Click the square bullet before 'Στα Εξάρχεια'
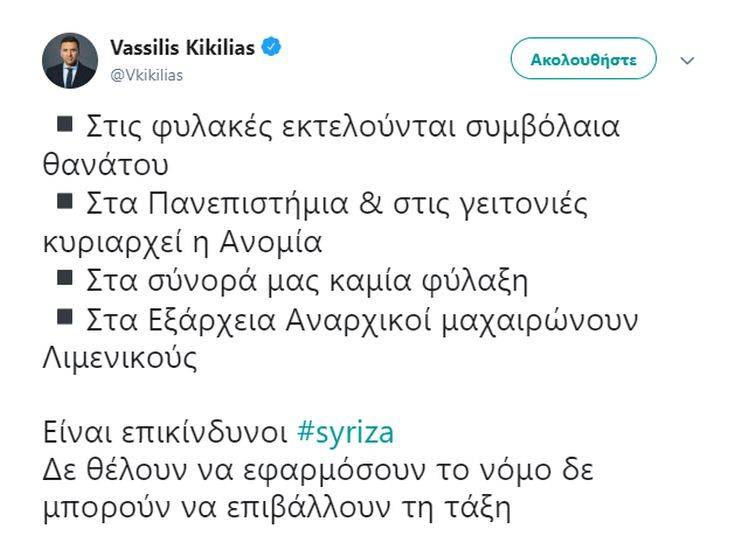Image resolution: width=735 pixels, height=536 pixels. [x=66, y=317]
